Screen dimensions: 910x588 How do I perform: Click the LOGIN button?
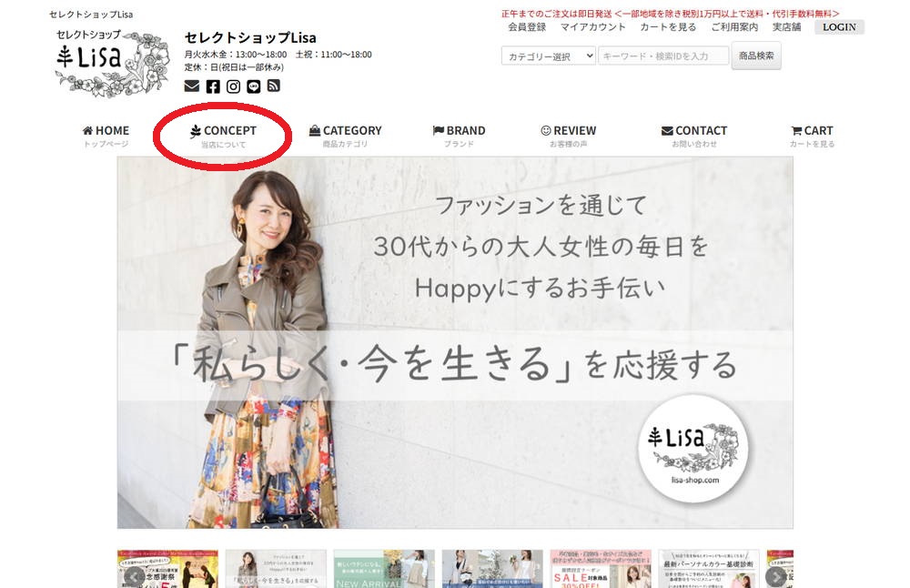pyautogui.click(x=839, y=27)
